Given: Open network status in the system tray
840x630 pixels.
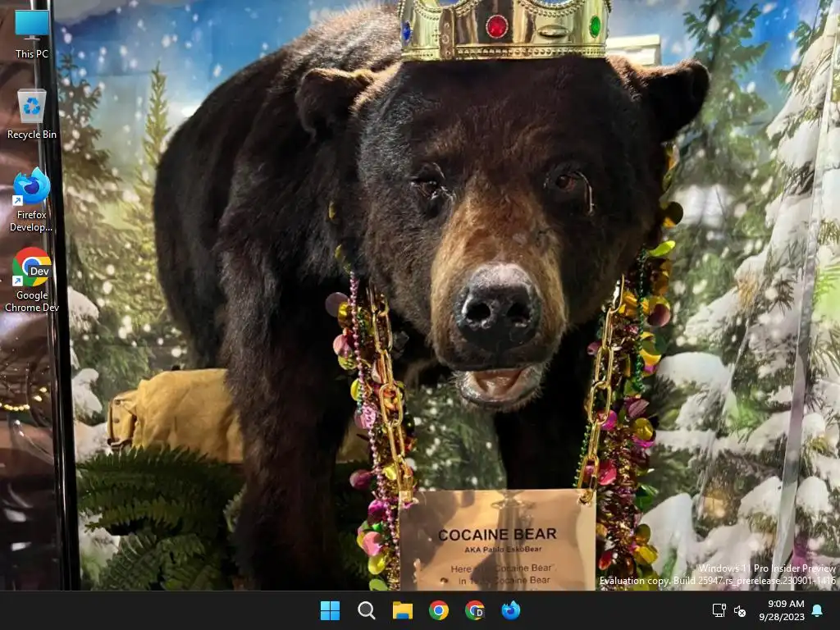Looking at the screenshot, I should click(719, 610).
